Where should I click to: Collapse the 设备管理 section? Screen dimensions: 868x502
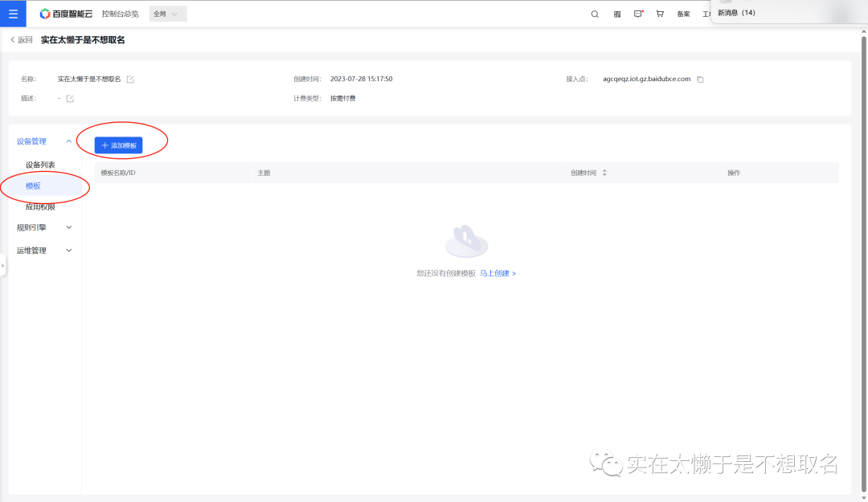pos(68,141)
